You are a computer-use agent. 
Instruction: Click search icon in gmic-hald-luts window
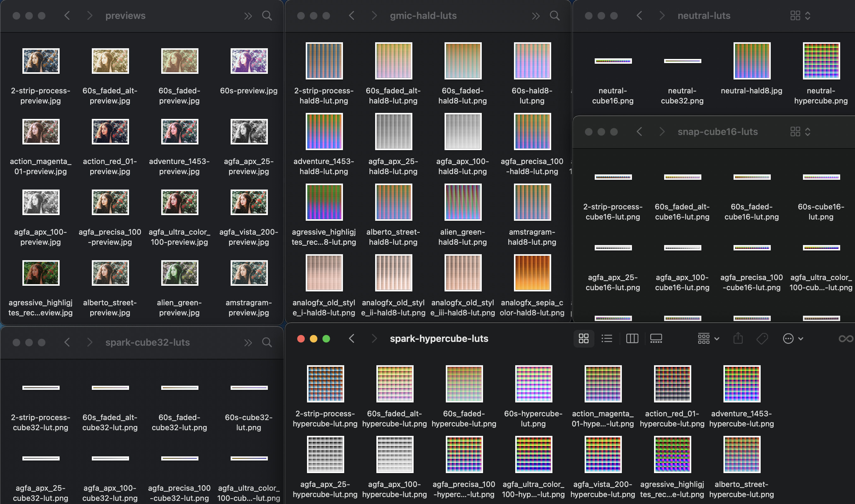pos(555,16)
